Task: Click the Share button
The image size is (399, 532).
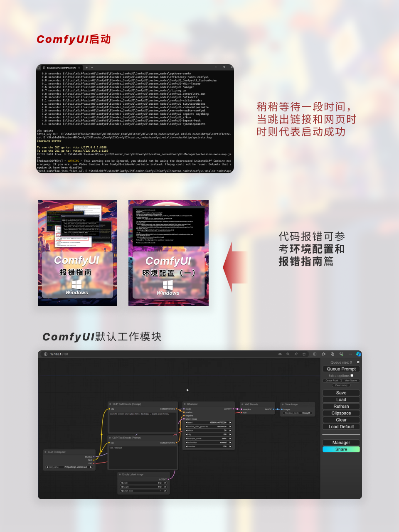Action: pyautogui.click(x=341, y=449)
